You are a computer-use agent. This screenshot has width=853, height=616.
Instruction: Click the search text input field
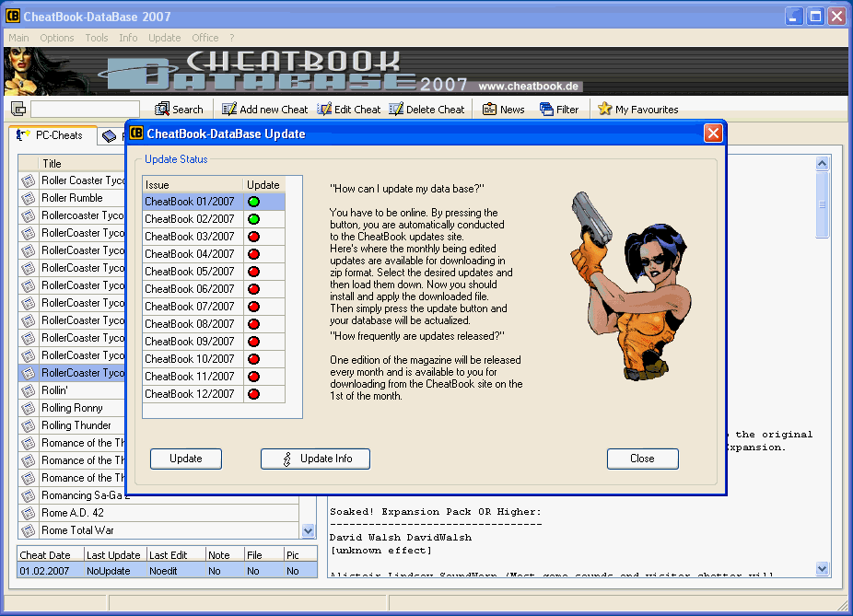click(85, 109)
